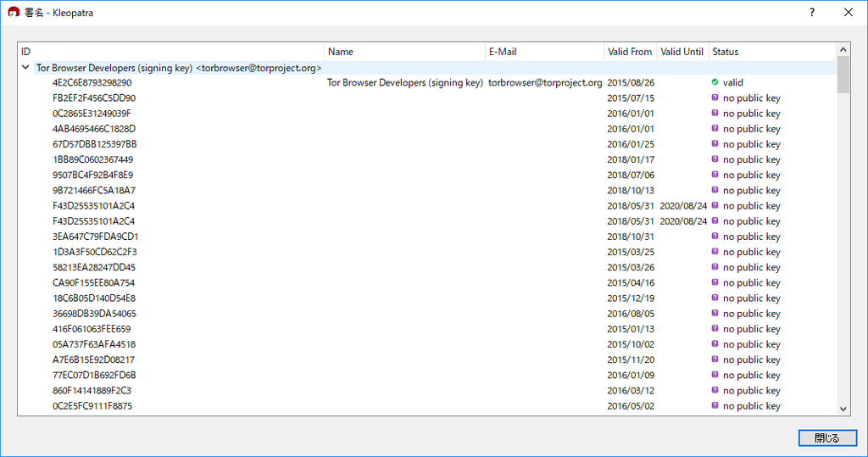Select key ID 4E2C6E8793298290

click(x=92, y=82)
